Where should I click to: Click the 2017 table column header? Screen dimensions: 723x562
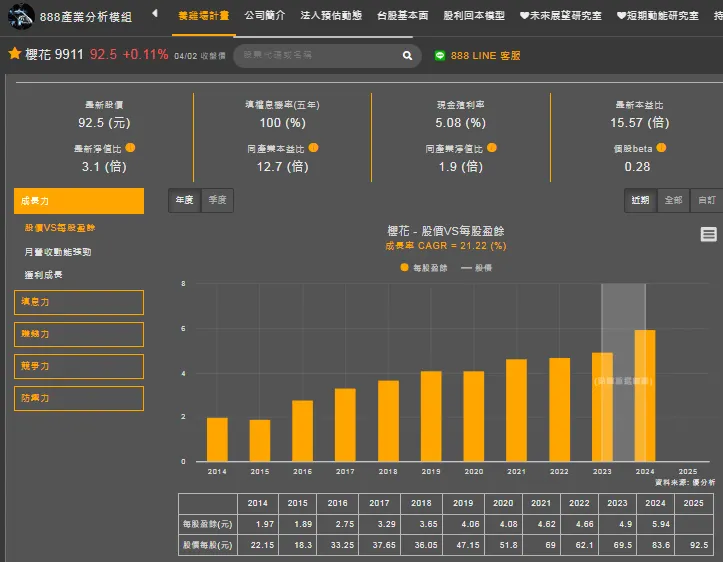point(379,503)
